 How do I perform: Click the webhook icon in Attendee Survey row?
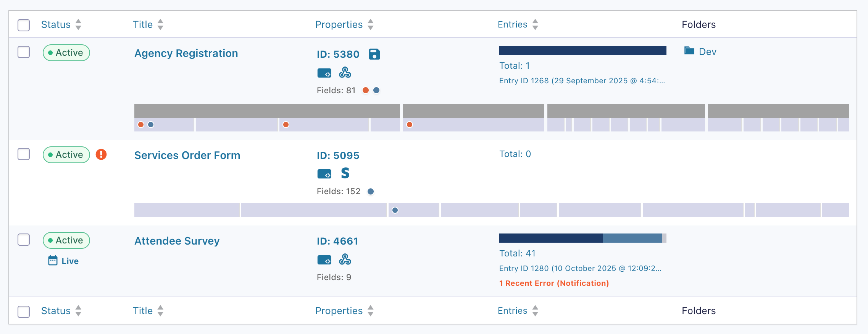[345, 259]
